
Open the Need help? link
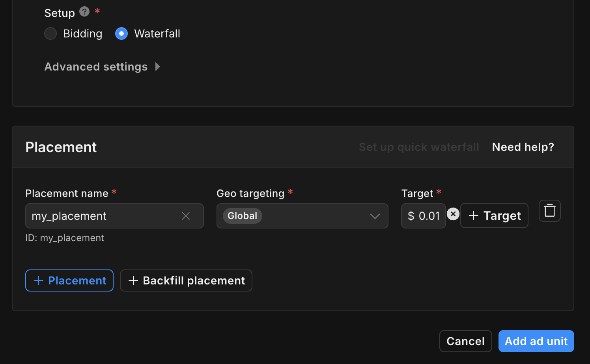(523, 147)
